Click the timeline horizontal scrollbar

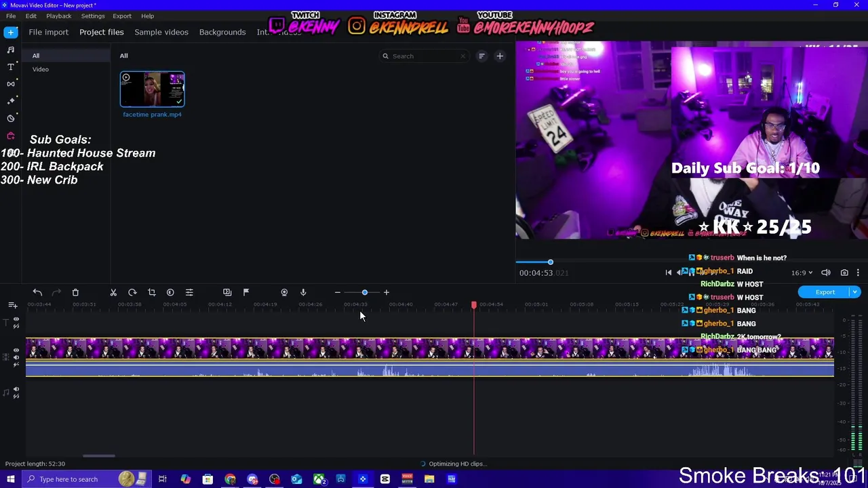99,455
